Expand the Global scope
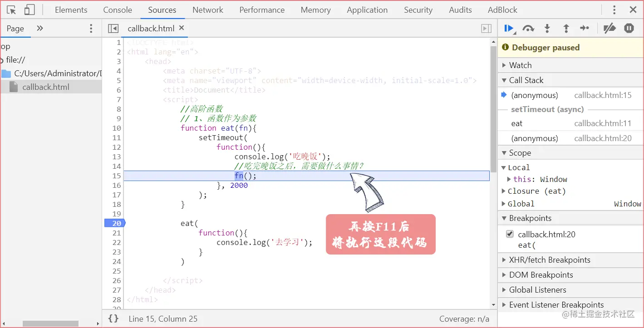The image size is (644, 328). click(x=503, y=204)
